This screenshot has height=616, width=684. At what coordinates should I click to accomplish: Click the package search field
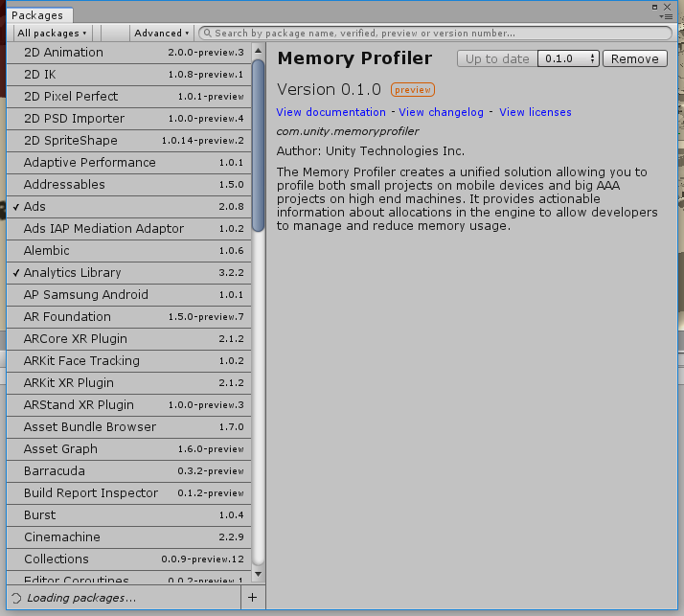click(435, 34)
